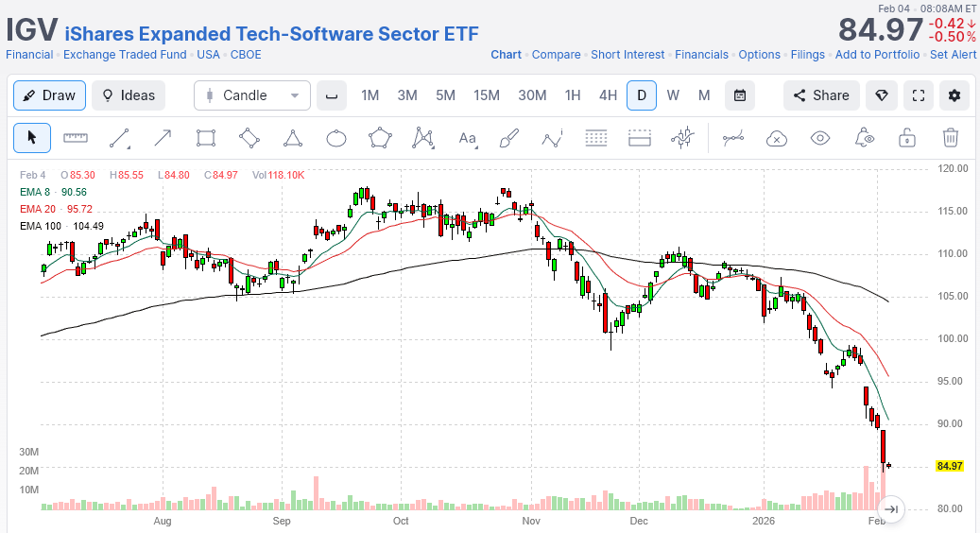This screenshot has width=980, height=533.
Task: Open the Options link
Action: click(x=760, y=55)
